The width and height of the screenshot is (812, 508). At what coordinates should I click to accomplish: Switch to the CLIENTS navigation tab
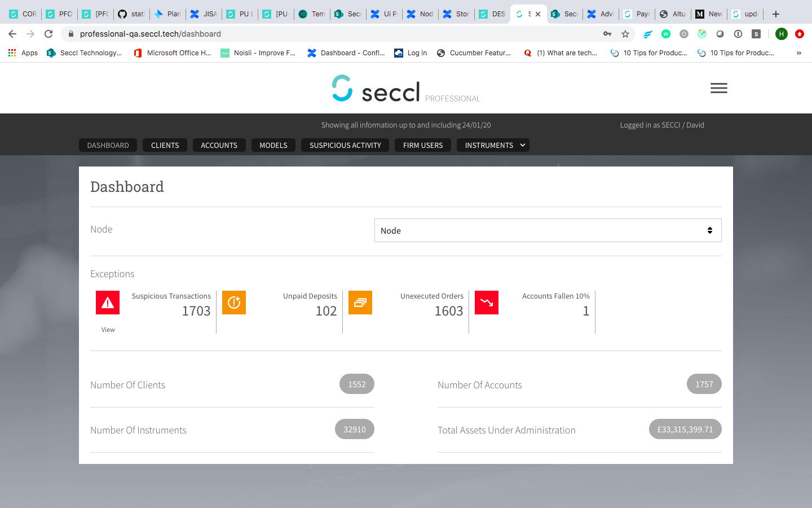[x=165, y=145]
